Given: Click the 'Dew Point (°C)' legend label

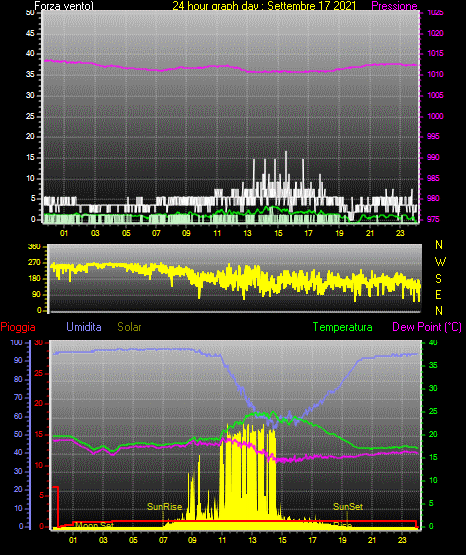Looking at the screenshot, I should point(427,327).
